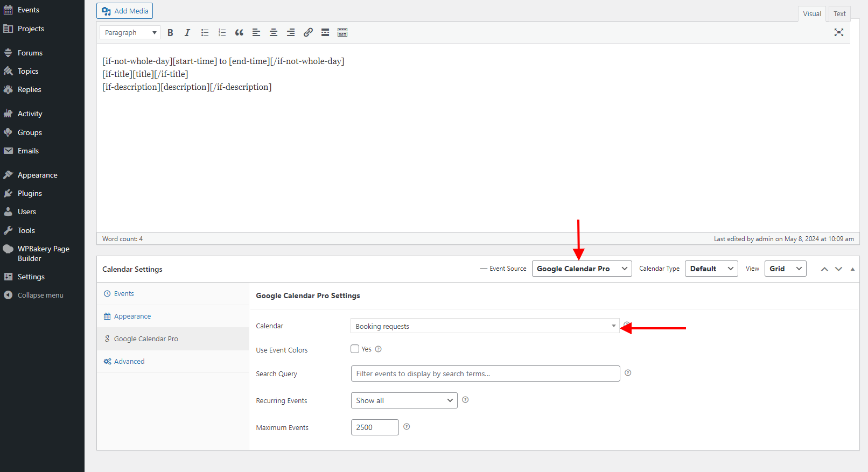The width and height of the screenshot is (868, 472).
Task: Expand the Recurring Events dropdown
Action: click(404, 400)
